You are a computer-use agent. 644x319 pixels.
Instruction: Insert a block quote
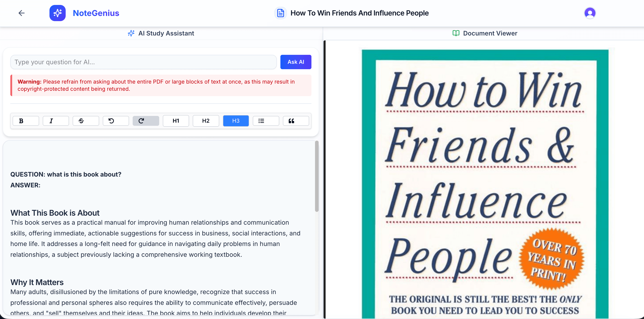pyautogui.click(x=296, y=121)
